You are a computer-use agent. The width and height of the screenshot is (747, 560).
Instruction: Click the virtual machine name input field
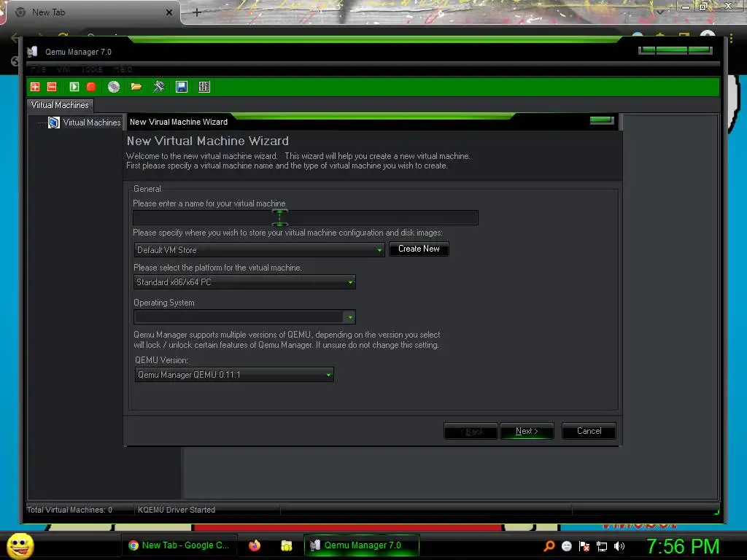[x=306, y=217]
